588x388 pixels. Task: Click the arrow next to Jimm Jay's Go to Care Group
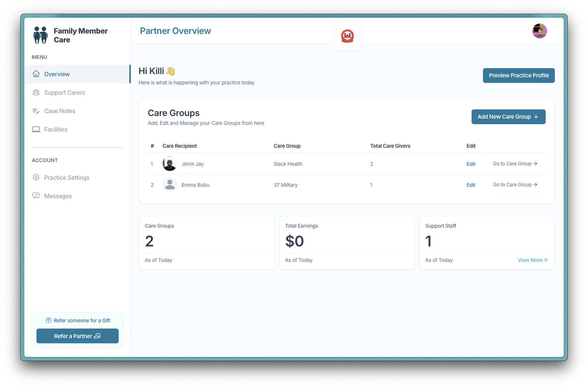pyautogui.click(x=535, y=163)
